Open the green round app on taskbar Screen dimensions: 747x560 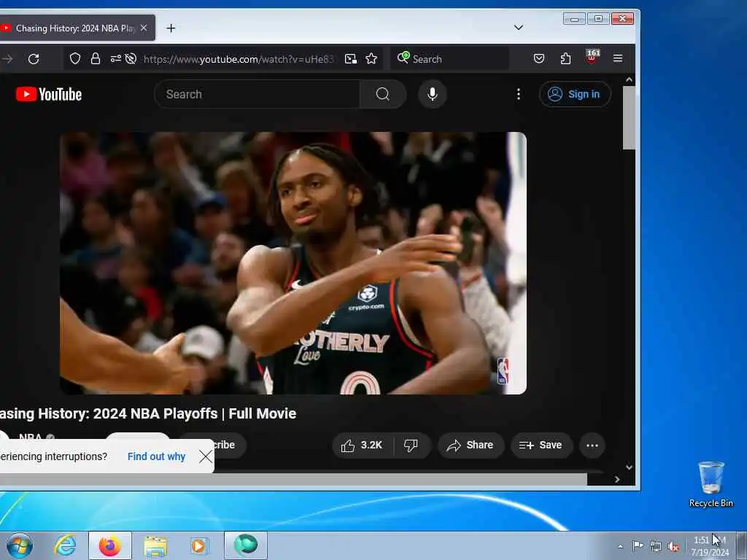[246, 545]
